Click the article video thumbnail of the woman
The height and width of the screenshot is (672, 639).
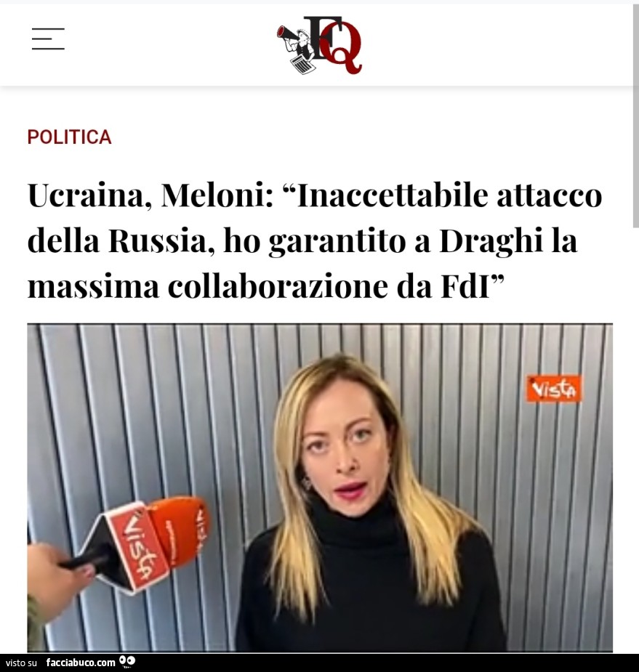pyautogui.click(x=320, y=487)
